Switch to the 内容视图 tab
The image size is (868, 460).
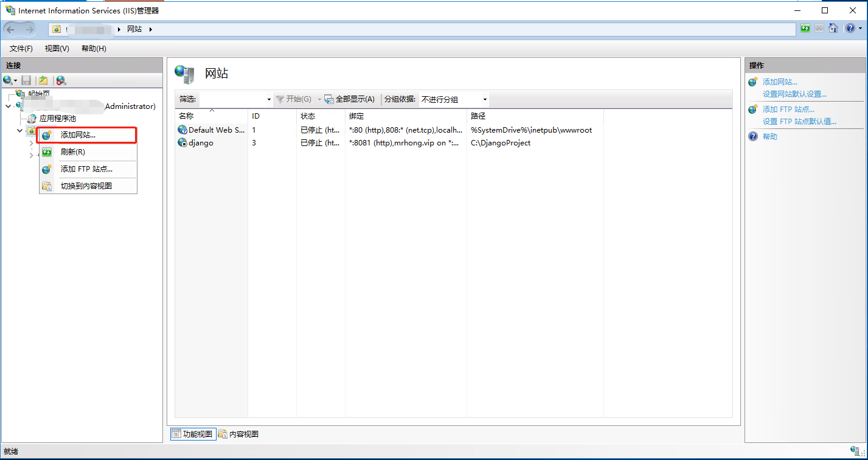238,434
